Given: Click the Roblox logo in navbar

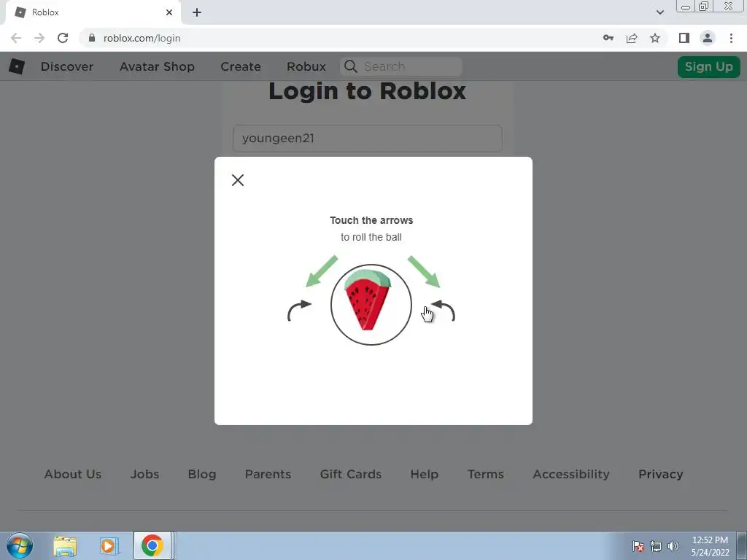Looking at the screenshot, I should (x=17, y=66).
